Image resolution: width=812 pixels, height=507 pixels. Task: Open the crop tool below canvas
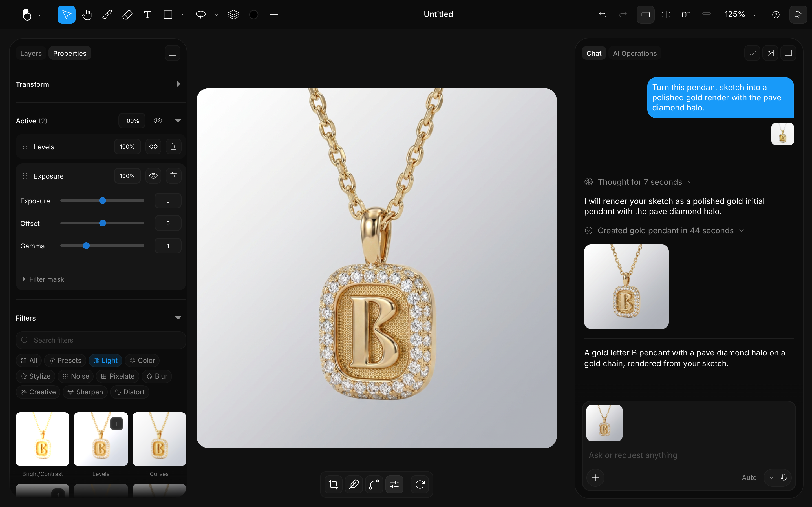[334, 484]
